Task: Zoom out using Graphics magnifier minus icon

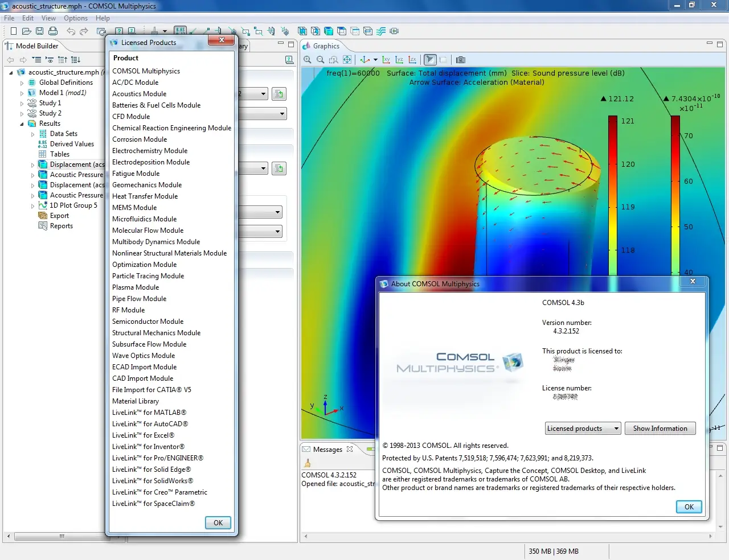Action: pyautogui.click(x=320, y=60)
